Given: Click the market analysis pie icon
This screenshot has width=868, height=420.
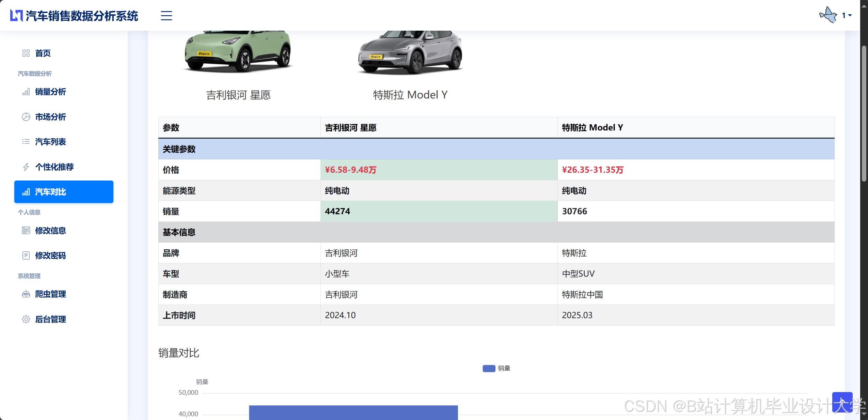Looking at the screenshot, I should (x=26, y=117).
